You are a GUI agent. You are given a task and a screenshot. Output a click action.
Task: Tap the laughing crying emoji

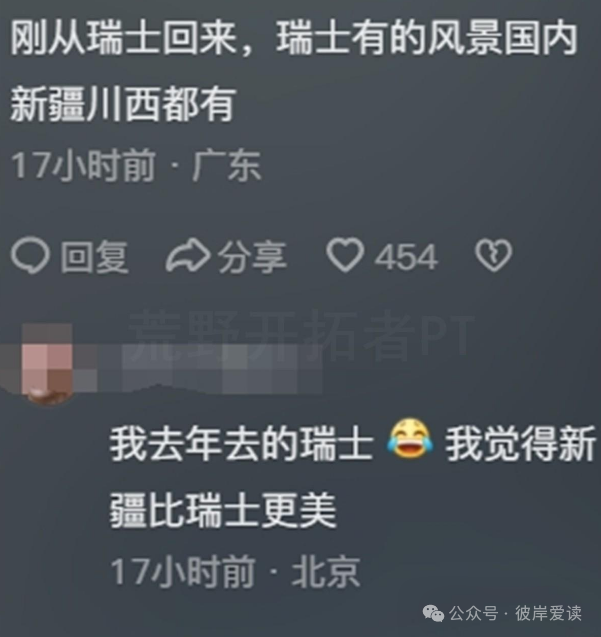410,440
